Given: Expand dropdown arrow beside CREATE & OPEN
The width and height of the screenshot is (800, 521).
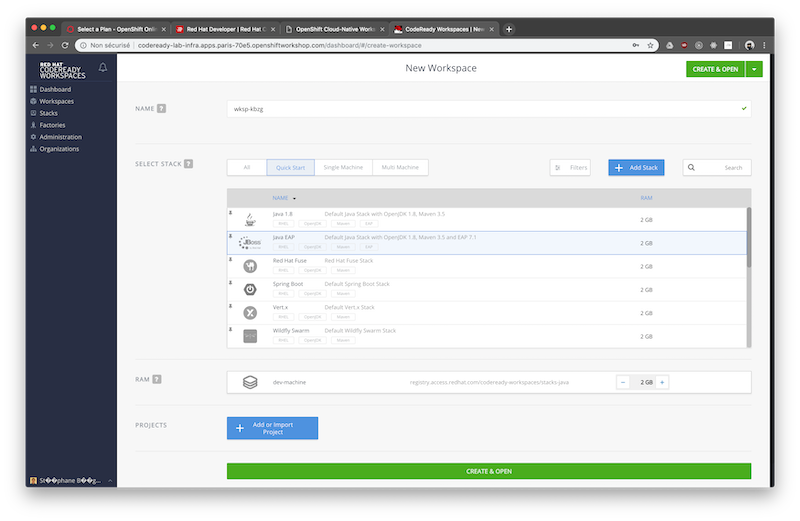Looking at the screenshot, I should (x=754, y=69).
